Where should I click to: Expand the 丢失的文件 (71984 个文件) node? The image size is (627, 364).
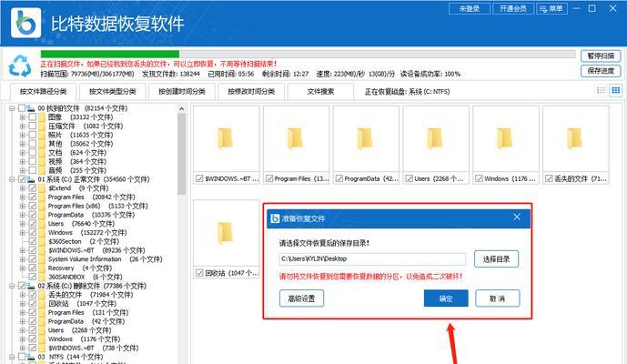coord(23,295)
